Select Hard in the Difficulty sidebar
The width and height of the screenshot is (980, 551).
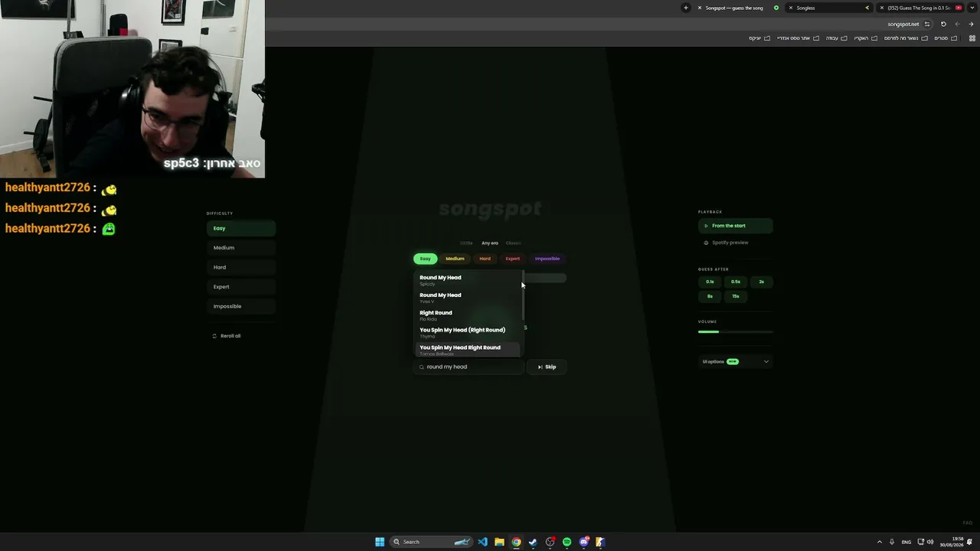tap(241, 267)
